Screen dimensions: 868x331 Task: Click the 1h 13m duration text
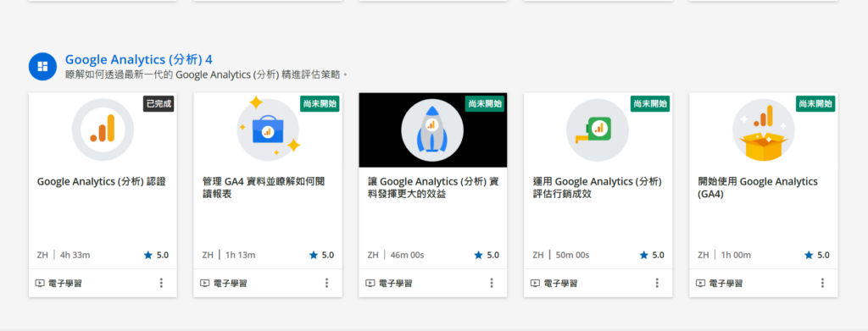[x=240, y=255]
